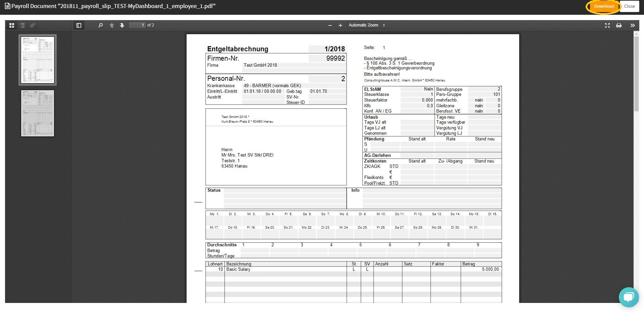This screenshot has width=644, height=312.
Task: Click the vertical scrollbar of the viewer
Action: coord(636,74)
